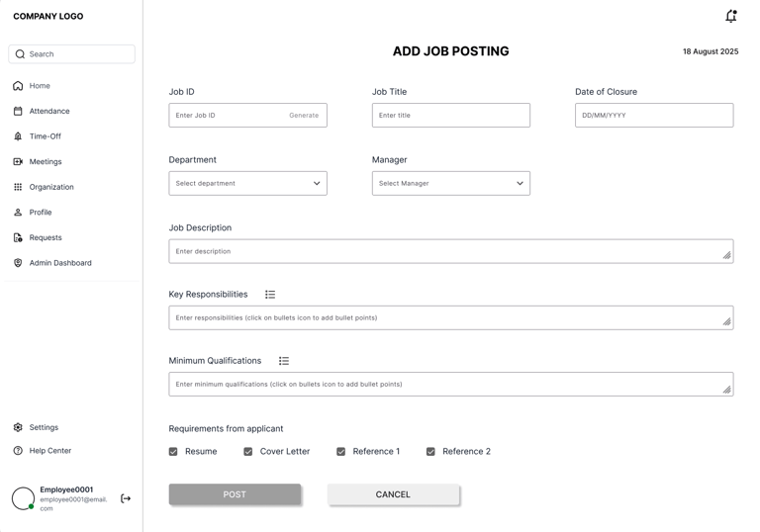Disable the Reference 2 checkbox
Viewport: 760px width, 532px height.
430,452
